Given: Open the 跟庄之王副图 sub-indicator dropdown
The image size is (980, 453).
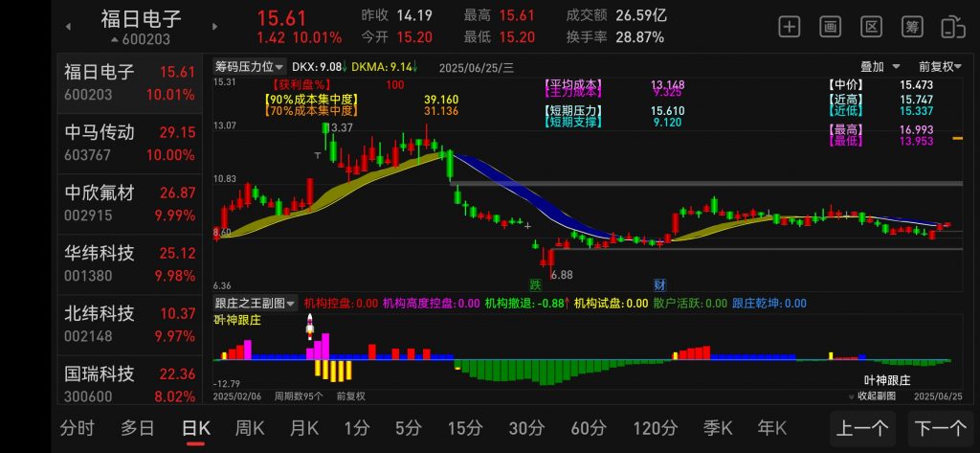Looking at the screenshot, I should pyautogui.click(x=256, y=304).
